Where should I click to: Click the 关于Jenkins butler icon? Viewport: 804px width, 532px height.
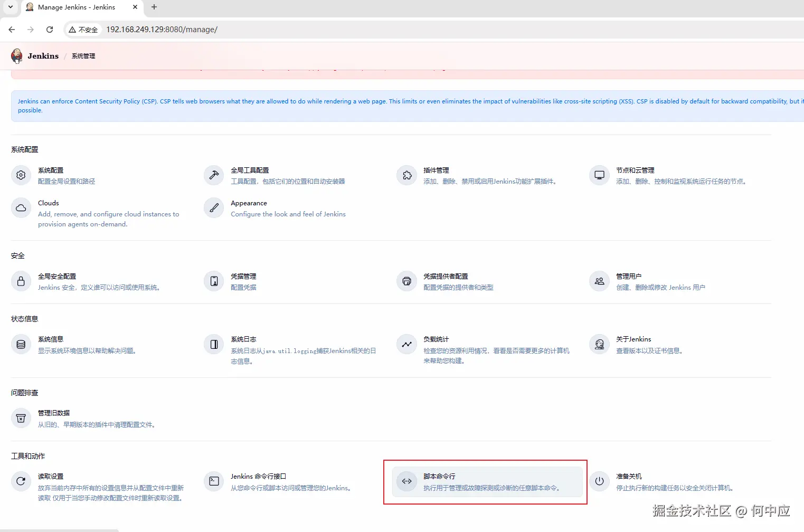(x=599, y=345)
